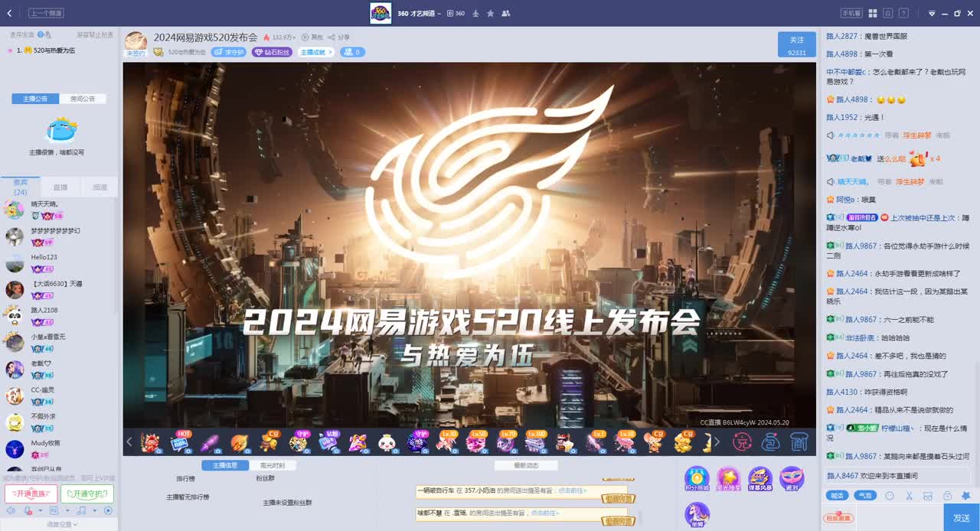
Task: Click the 开通贵族 button
Action: (31, 494)
